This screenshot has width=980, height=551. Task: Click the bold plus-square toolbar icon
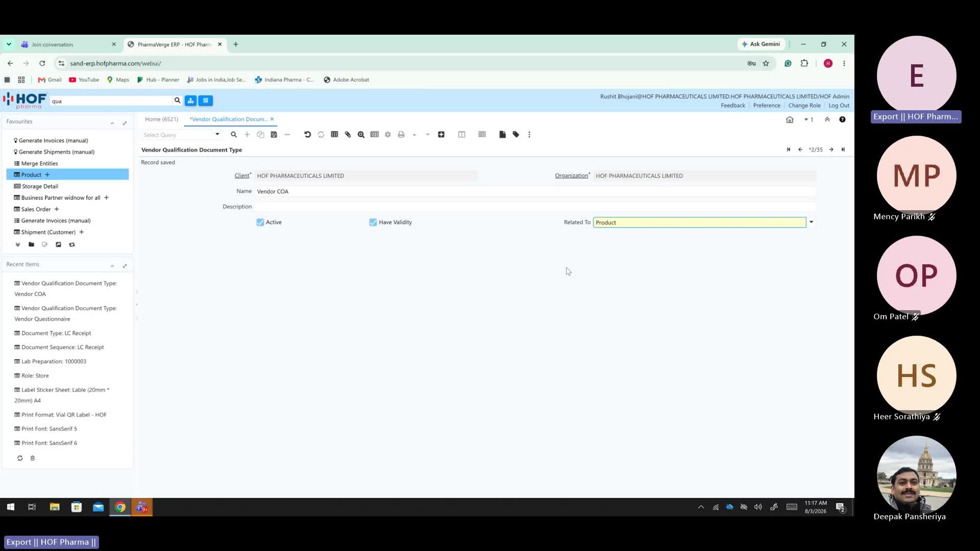[x=442, y=135]
